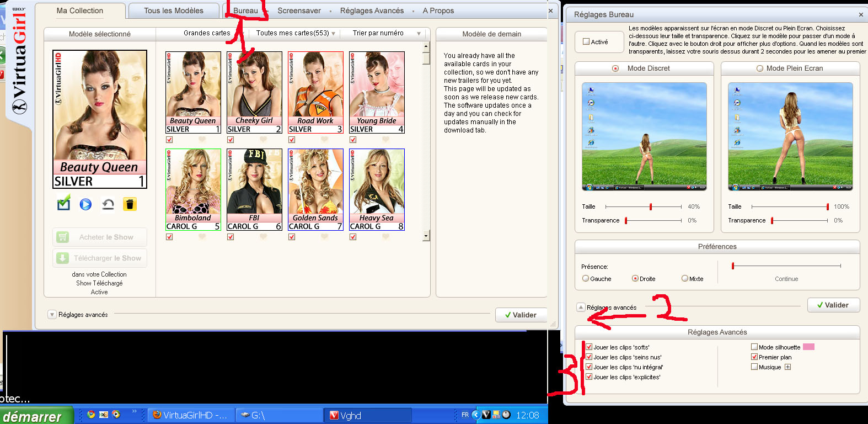Toggle the checkbox under Beauty Queen card
Viewport: 868px width, 424px height.
click(x=169, y=140)
